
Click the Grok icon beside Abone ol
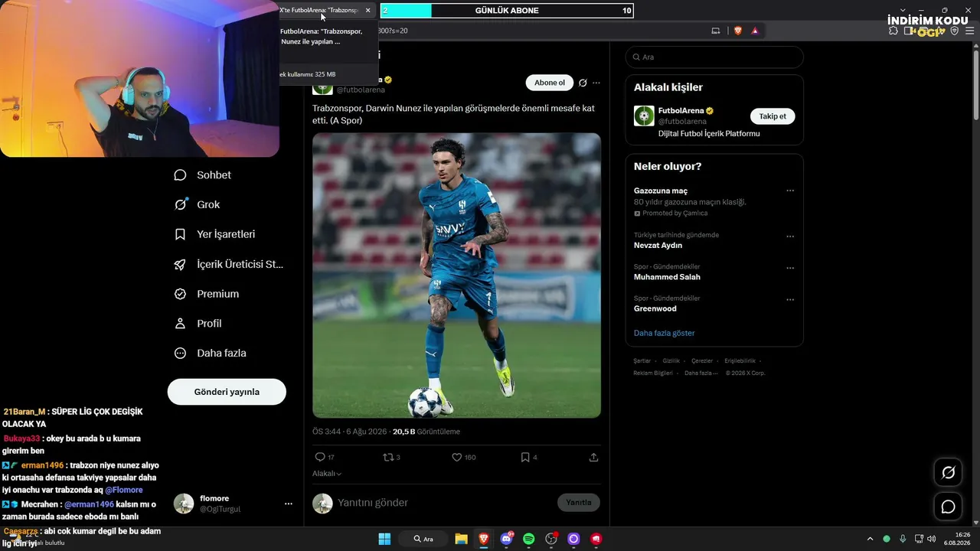[583, 83]
